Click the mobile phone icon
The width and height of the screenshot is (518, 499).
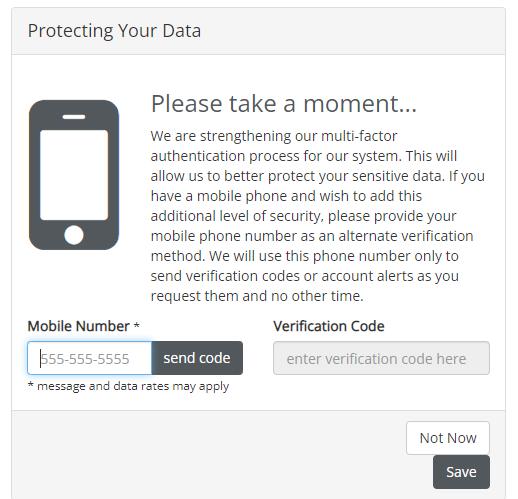(x=74, y=175)
